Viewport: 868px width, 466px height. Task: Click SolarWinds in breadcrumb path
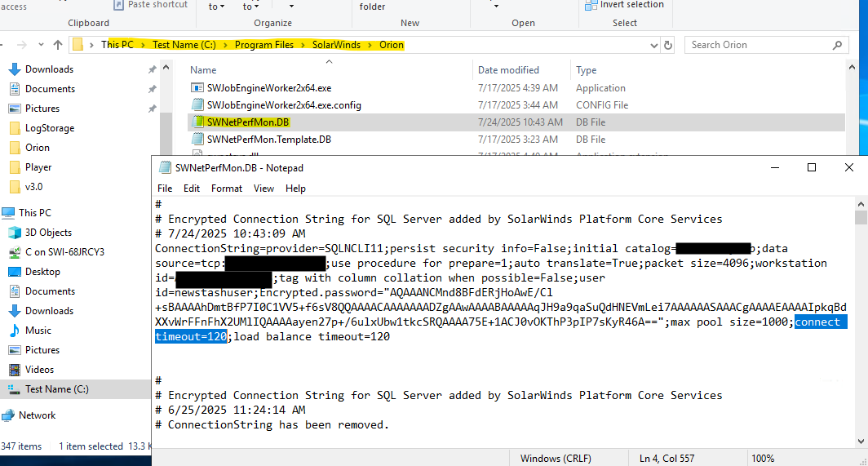tap(336, 45)
